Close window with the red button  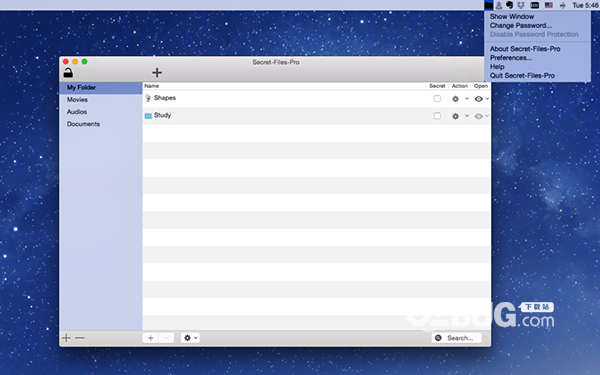pos(66,62)
